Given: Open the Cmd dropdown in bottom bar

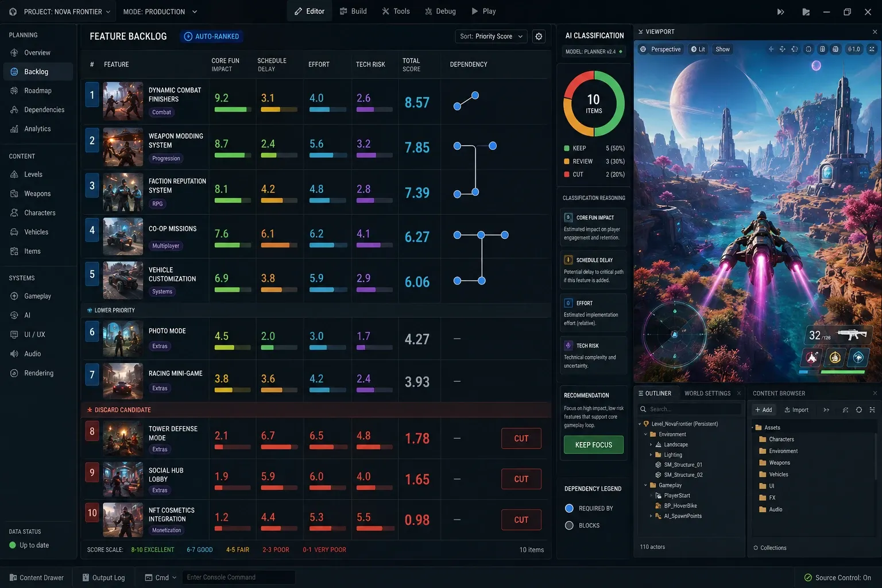Looking at the screenshot, I should (161, 578).
